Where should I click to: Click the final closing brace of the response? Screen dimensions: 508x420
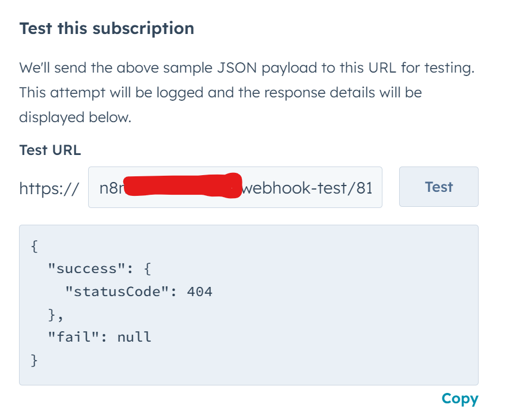[35, 361]
